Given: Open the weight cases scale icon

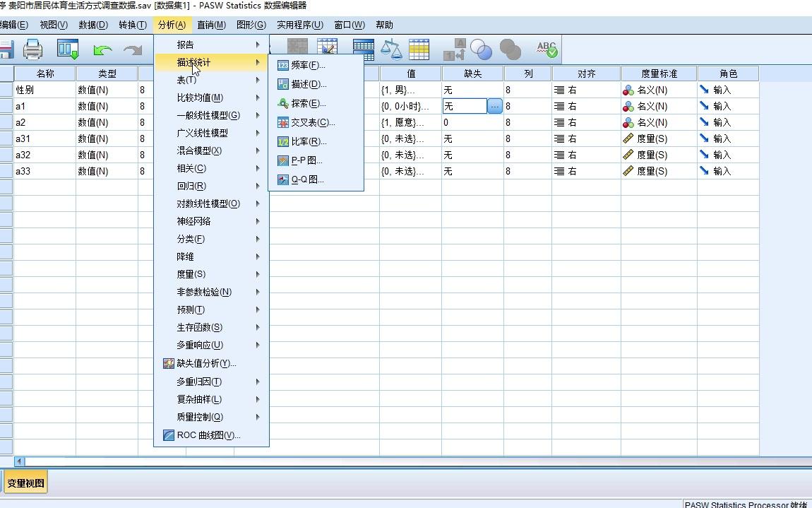Looking at the screenshot, I should click(x=392, y=49).
